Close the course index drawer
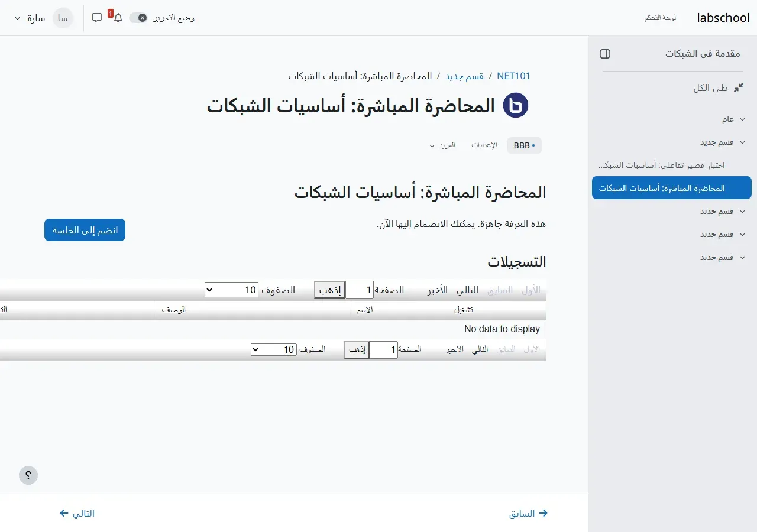Screen dimensions: 757x532 (x=605, y=54)
